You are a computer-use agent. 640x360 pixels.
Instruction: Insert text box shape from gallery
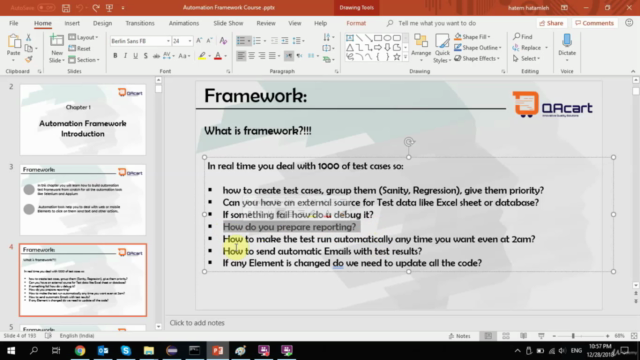pyautogui.click(x=350, y=38)
